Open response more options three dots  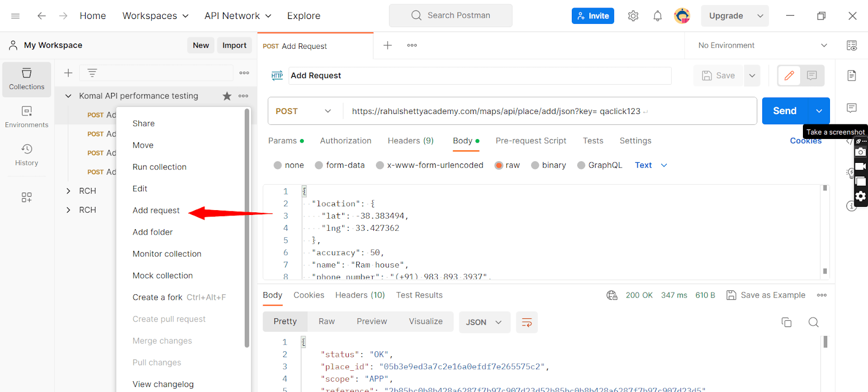(822, 295)
